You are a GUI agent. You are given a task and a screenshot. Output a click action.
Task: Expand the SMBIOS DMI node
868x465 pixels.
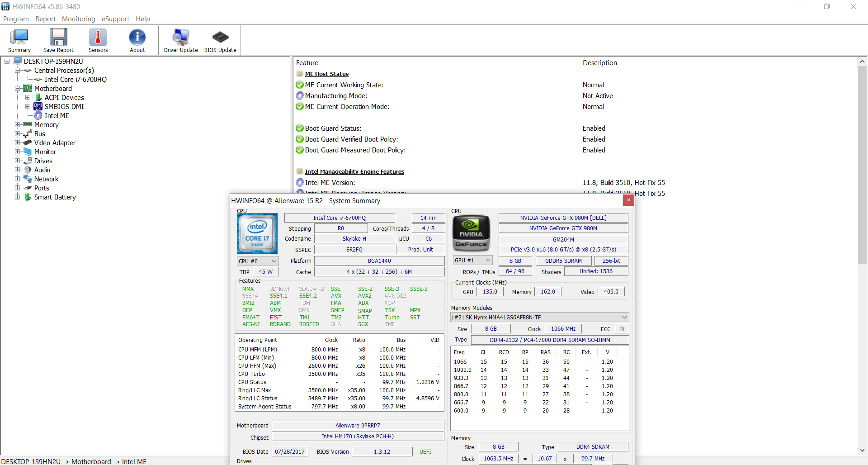28,106
